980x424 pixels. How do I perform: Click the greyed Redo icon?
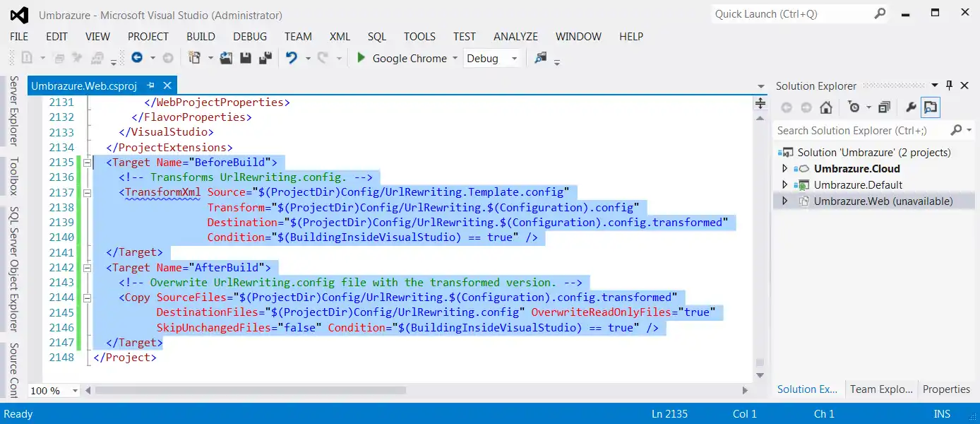pyautogui.click(x=323, y=59)
